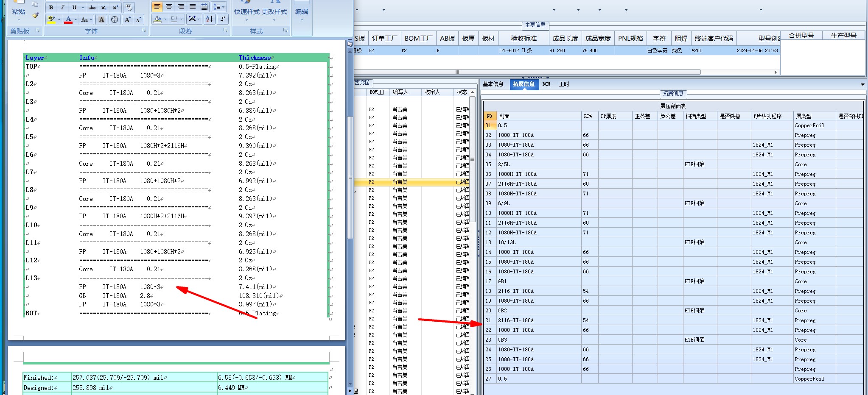Justify paragraph text
The height and width of the screenshot is (395, 868).
click(193, 7)
